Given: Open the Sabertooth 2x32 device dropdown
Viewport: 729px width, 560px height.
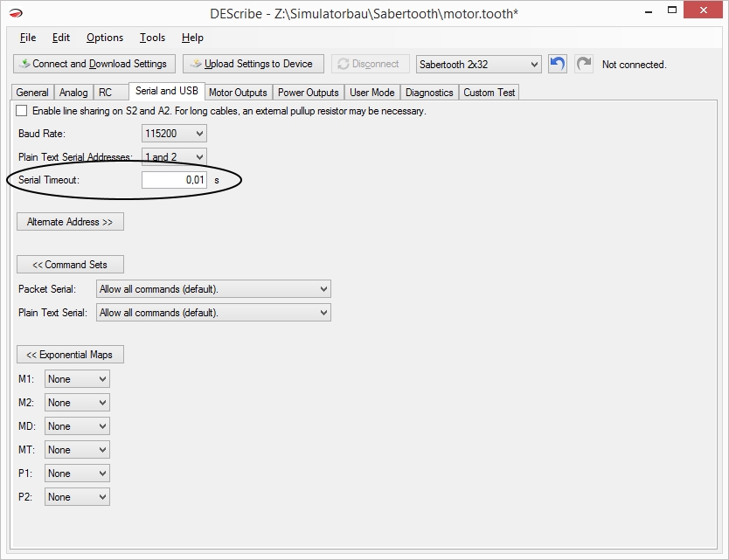Looking at the screenshot, I should pyautogui.click(x=479, y=64).
